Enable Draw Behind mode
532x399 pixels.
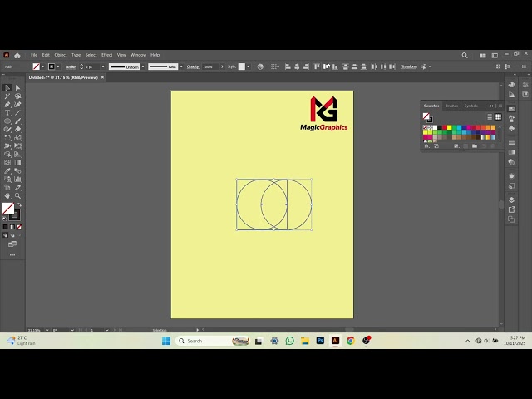12,235
